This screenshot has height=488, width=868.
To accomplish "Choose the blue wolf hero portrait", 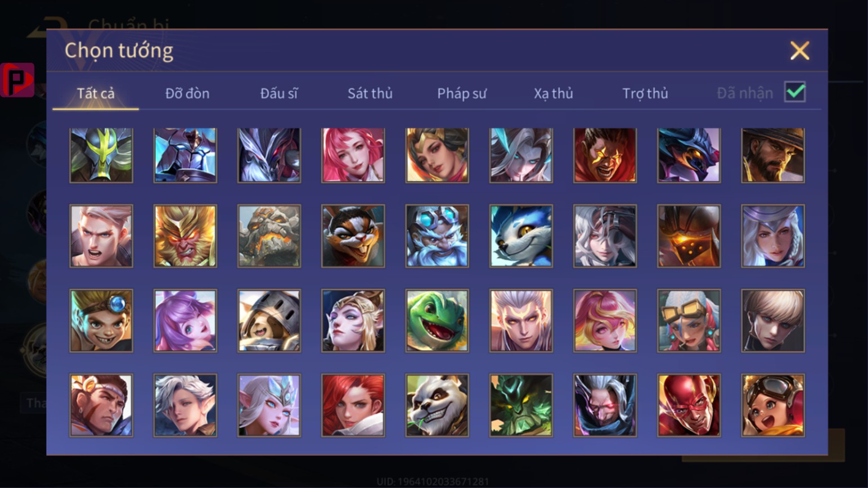I will [x=521, y=236].
